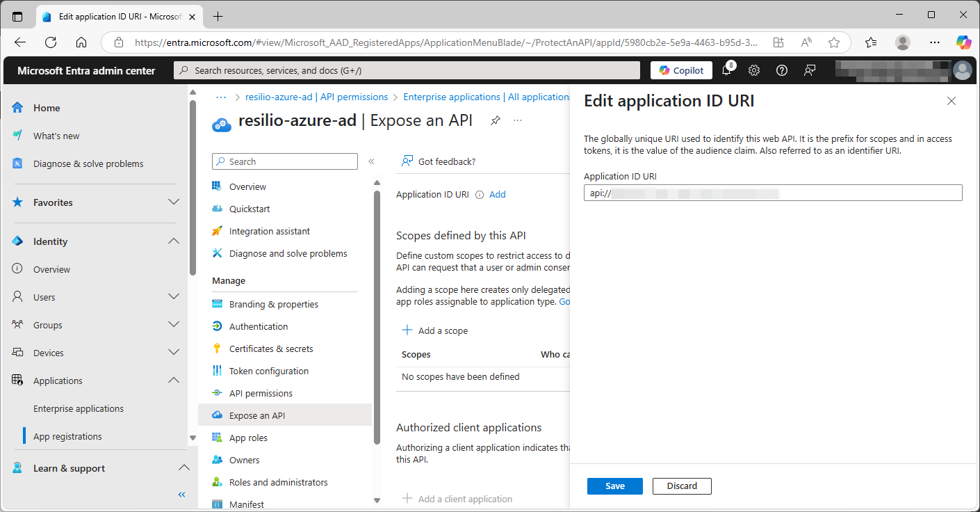Collapse the left navigation with the double chevron
This screenshot has height=512, width=980.
[181, 494]
